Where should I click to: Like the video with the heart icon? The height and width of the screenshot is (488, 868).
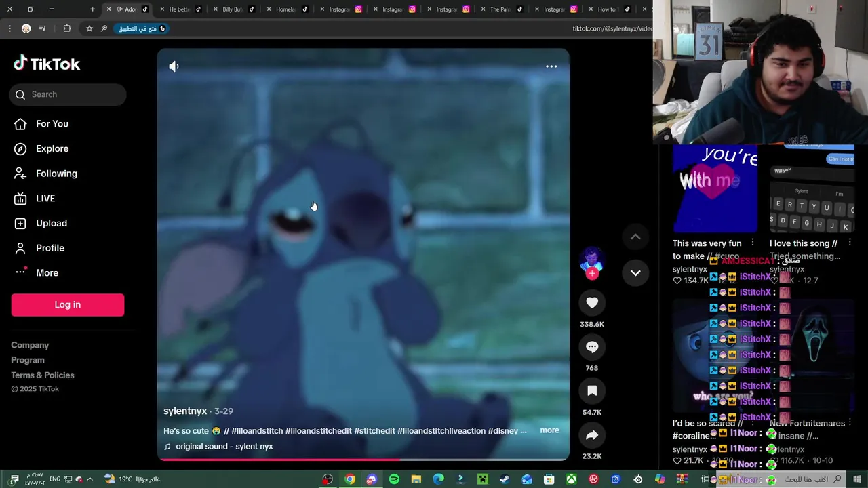click(592, 303)
